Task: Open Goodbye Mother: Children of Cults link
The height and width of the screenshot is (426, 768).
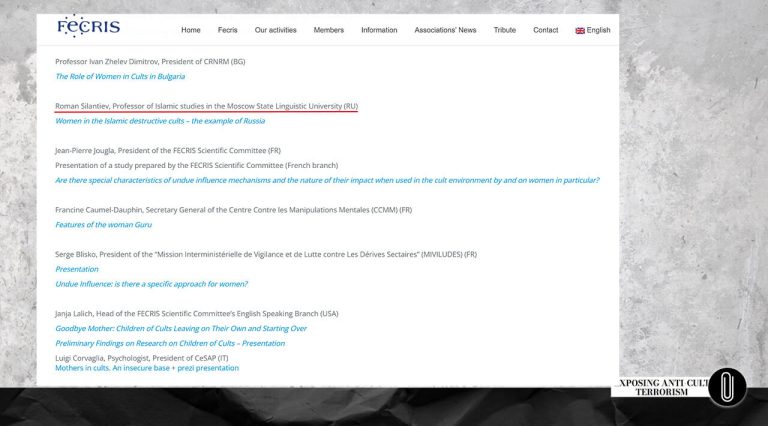Action: click(x=181, y=328)
